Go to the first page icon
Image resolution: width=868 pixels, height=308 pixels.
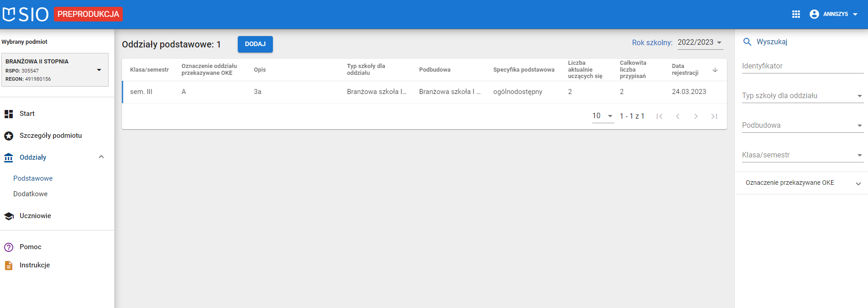click(659, 116)
